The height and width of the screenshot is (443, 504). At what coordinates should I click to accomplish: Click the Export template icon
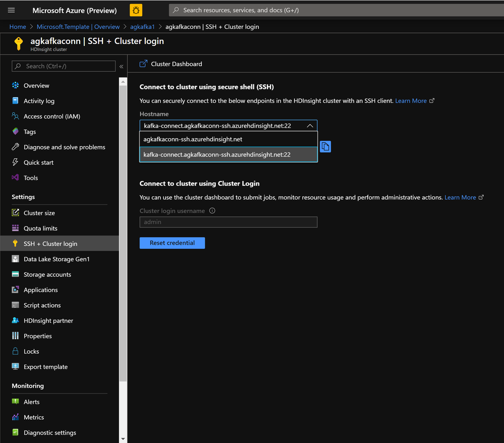[x=15, y=366]
